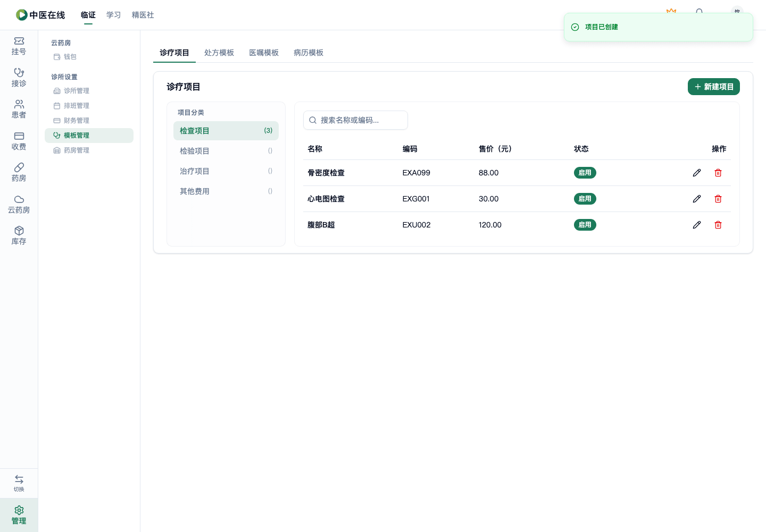Screen dimensions: 766x532
Task: Click the code EXG001
Action: [x=416, y=199]
